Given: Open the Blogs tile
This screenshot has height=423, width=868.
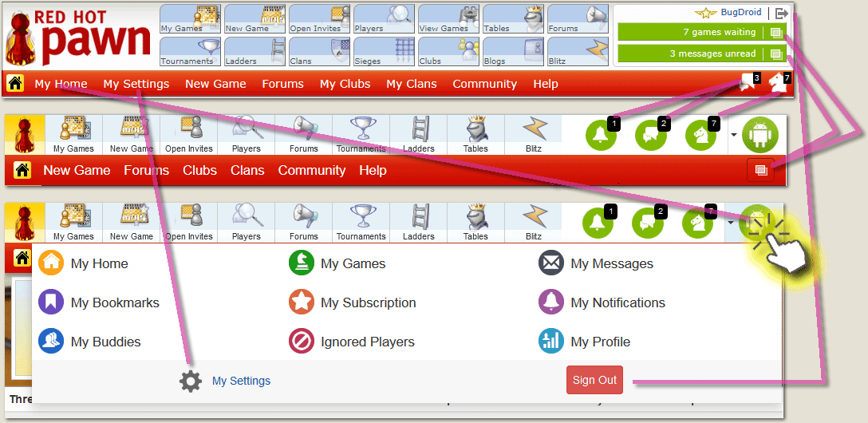Looking at the screenshot, I should [x=513, y=51].
